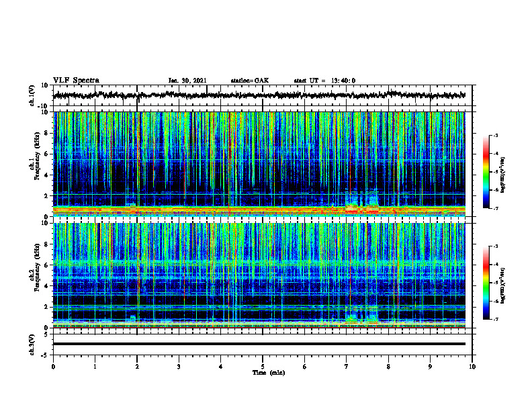Image resolution: width=532 pixels, height=411 pixels.
Task: Click the "-5" tick on the ch.3(V) axis
Action: tap(45, 355)
